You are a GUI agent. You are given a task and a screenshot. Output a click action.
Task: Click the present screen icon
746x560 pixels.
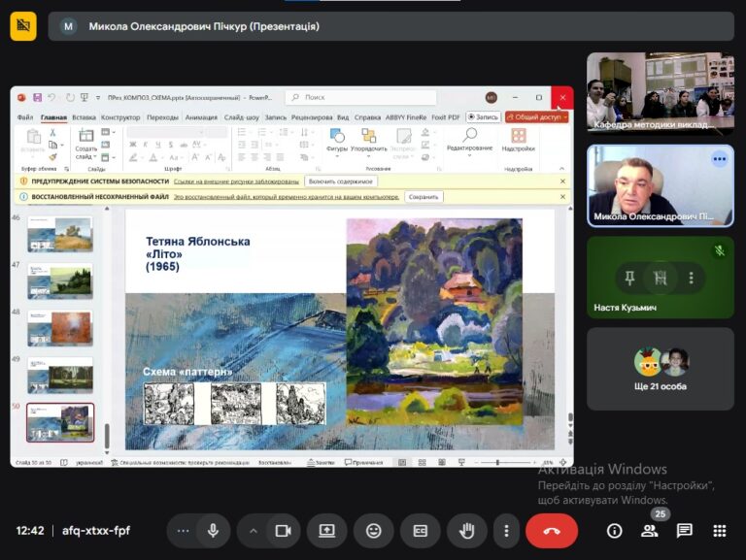pyautogui.click(x=326, y=531)
